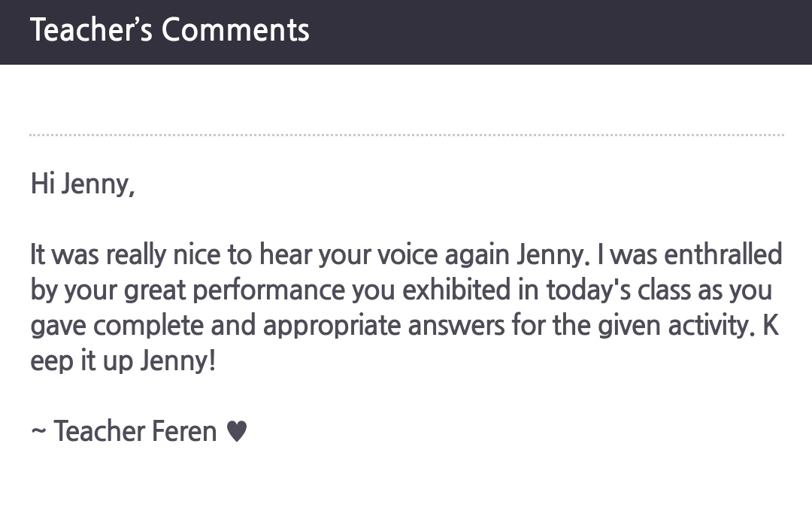Click the '~ Teacher Feren' signature text
This screenshot has height=532, width=812.
pyautogui.click(x=124, y=431)
